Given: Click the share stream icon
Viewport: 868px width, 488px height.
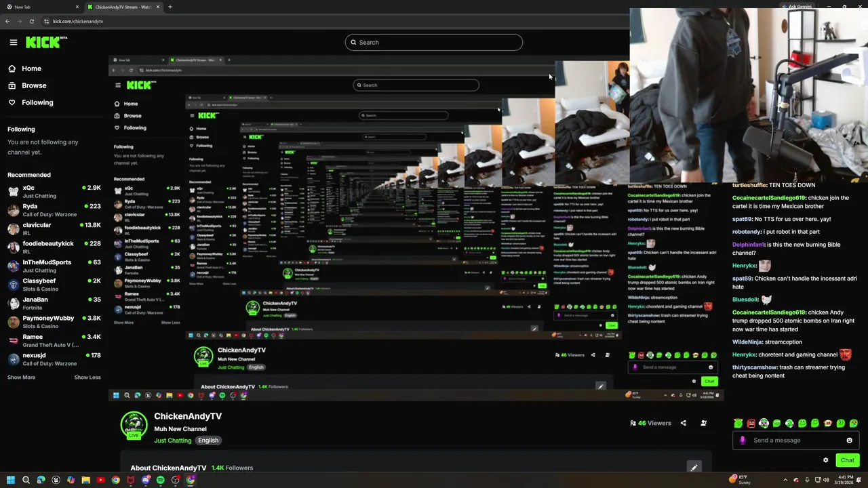Looking at the screenshot, I should [683, 423].
